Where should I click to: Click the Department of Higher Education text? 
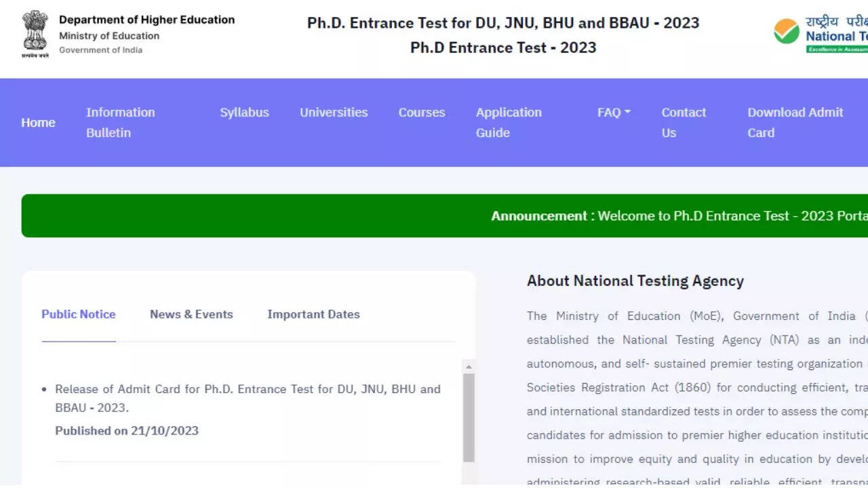coord(146,20)
